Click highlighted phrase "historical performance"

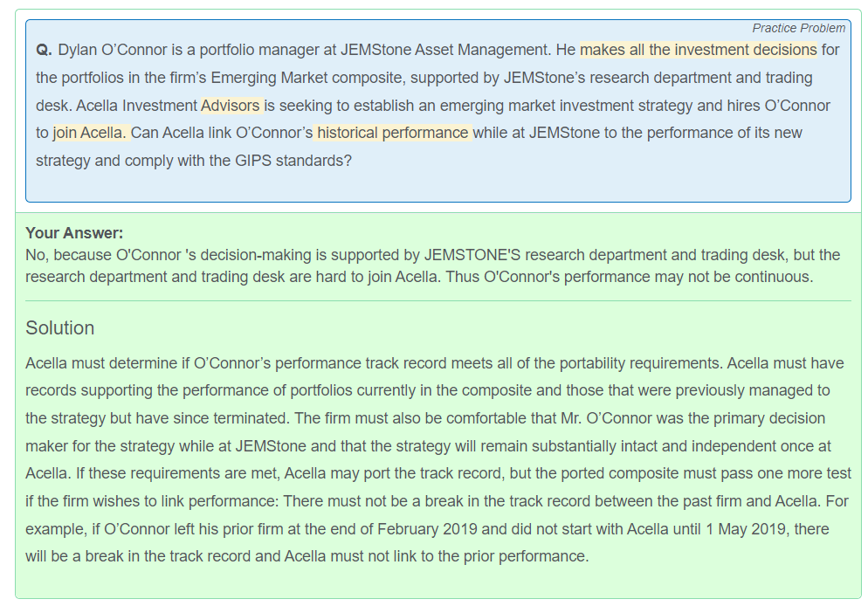pyautogui.click(x=392, y=133)
